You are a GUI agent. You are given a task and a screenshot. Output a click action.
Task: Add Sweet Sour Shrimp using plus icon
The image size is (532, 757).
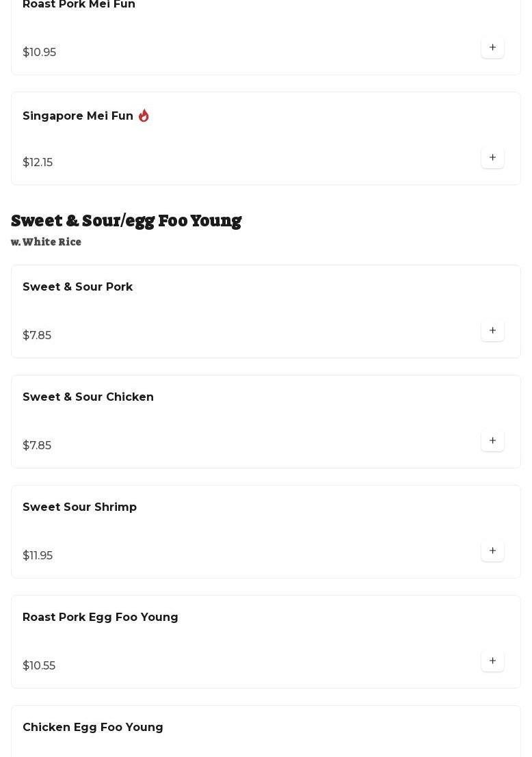point(492,550)
